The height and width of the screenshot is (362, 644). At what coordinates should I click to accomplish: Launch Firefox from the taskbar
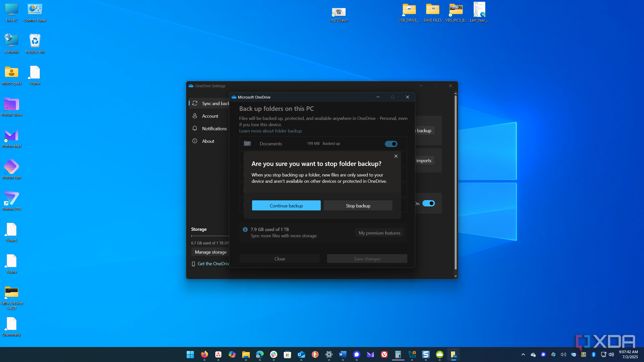point(204,354)
